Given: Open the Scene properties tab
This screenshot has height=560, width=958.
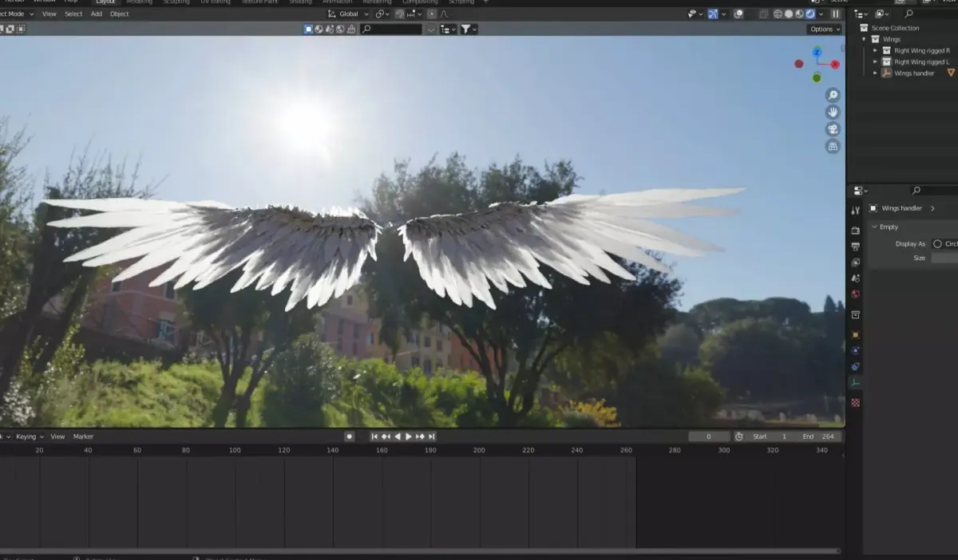Looking at the screenshot, I should pyautogui.click(x=855, y=278).
